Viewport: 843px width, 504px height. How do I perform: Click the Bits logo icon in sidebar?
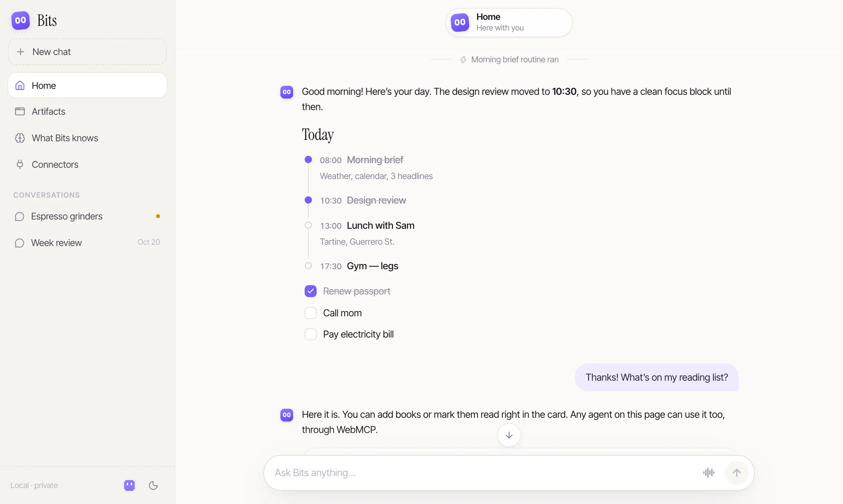tap(20, 20)
